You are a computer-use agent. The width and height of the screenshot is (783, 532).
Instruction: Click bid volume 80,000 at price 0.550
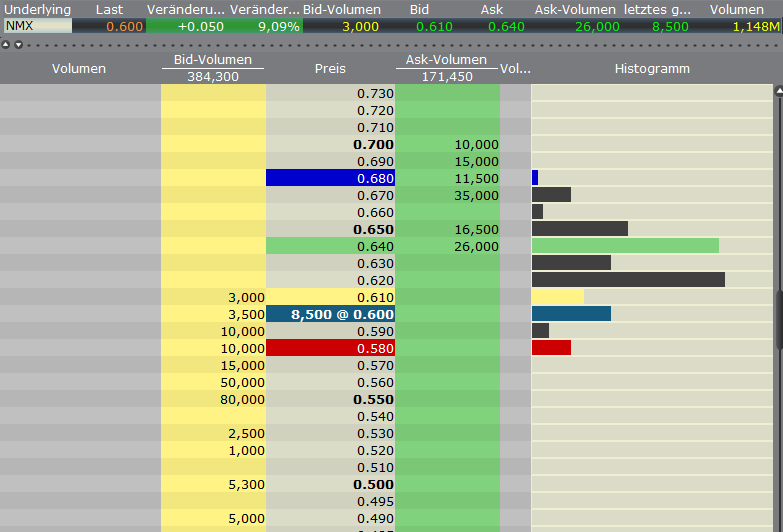point(213,399)
